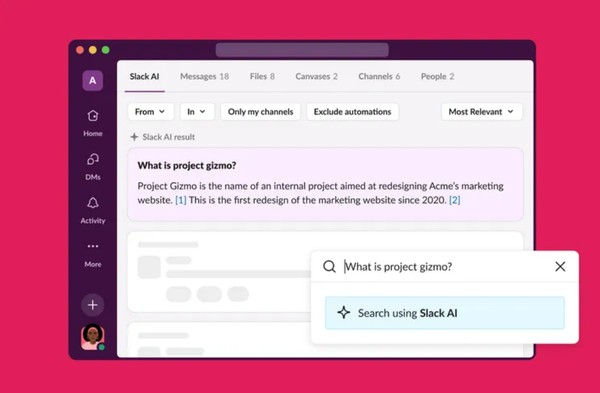600x393 pixels.
Task: Open the workspace switcher "A" icon
Action: click(93, 80)
